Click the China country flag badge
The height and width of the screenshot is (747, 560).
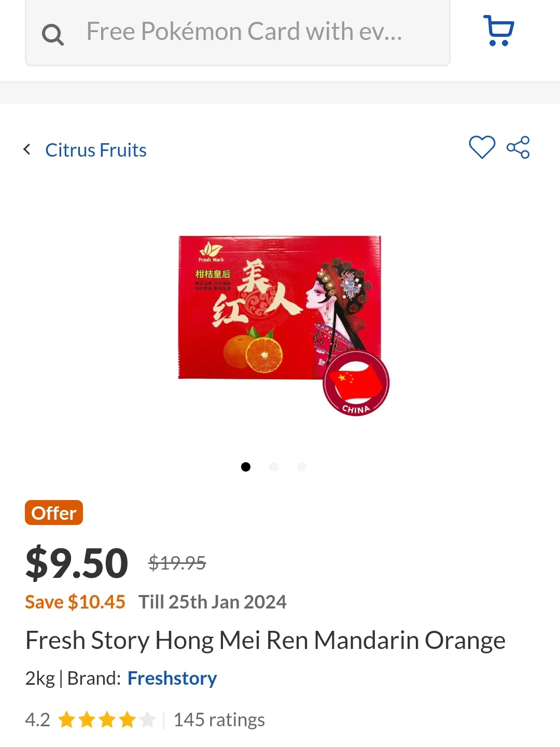click(x=356, y=383)
